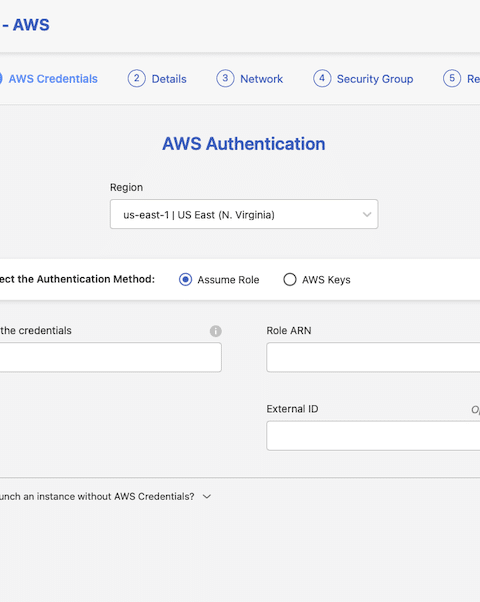Open the Region dropdown

[244, 214]
